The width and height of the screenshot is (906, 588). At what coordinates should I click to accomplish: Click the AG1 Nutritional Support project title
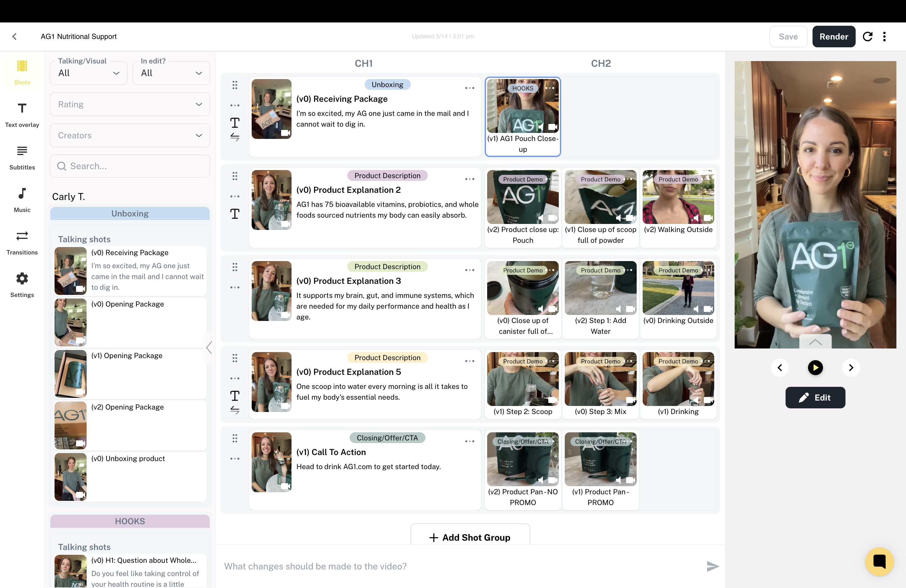tap(78, 37)
